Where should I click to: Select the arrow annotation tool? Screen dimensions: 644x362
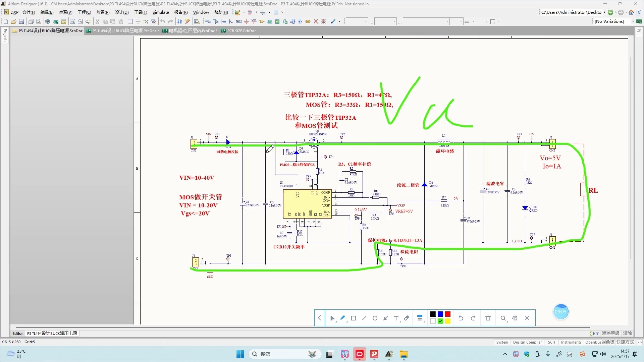coord(386,318)
